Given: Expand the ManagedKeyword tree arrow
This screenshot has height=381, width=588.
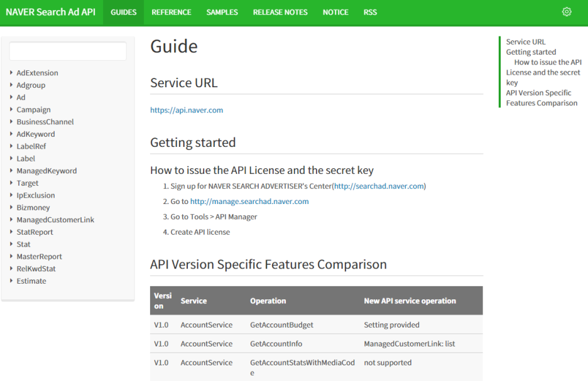Looking at the screenshot, I should point(11,171).
